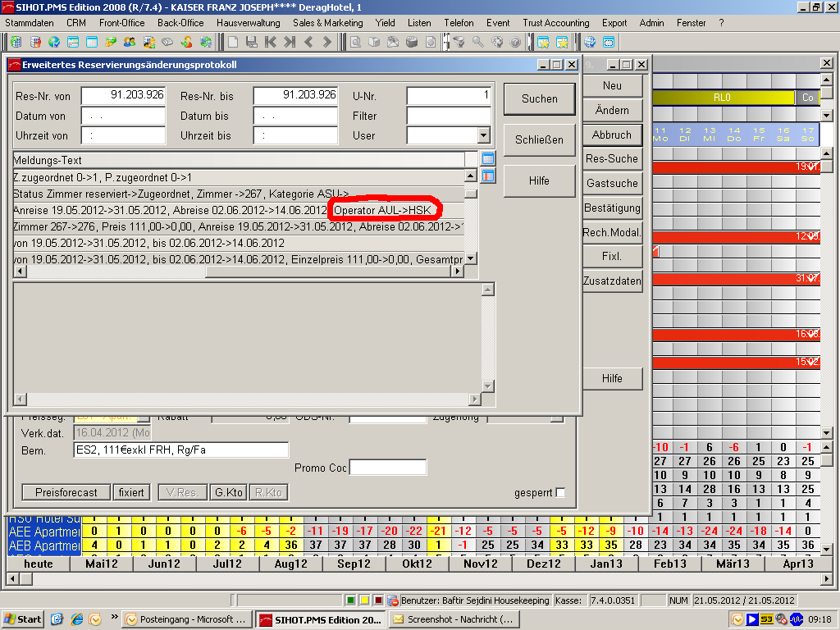Toggle the gesperrt checkbox
Screen dimensions: 840x630
(x=560, y=493)
